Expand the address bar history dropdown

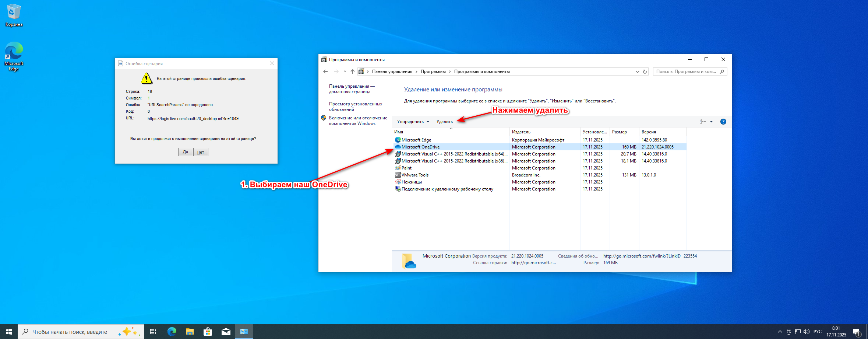pos(637,72)
